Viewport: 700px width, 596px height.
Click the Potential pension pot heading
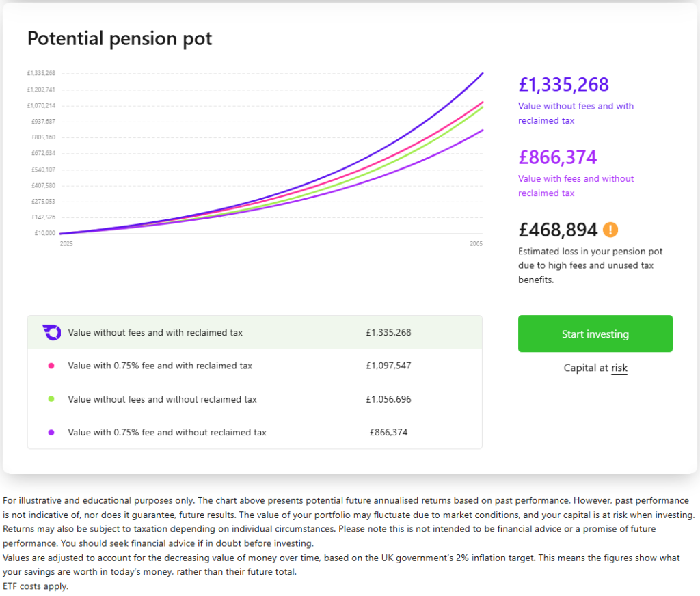point(120,38)
